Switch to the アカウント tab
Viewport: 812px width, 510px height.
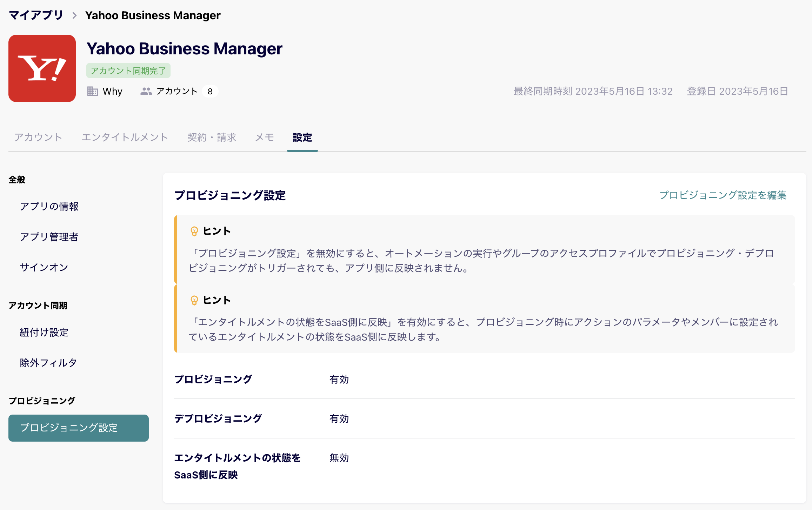pos(38,137)
